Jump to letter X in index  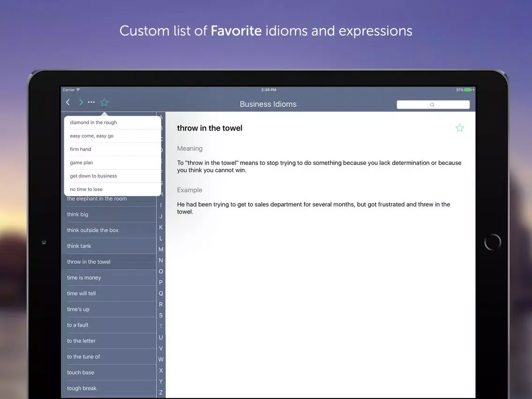point(161,370)
